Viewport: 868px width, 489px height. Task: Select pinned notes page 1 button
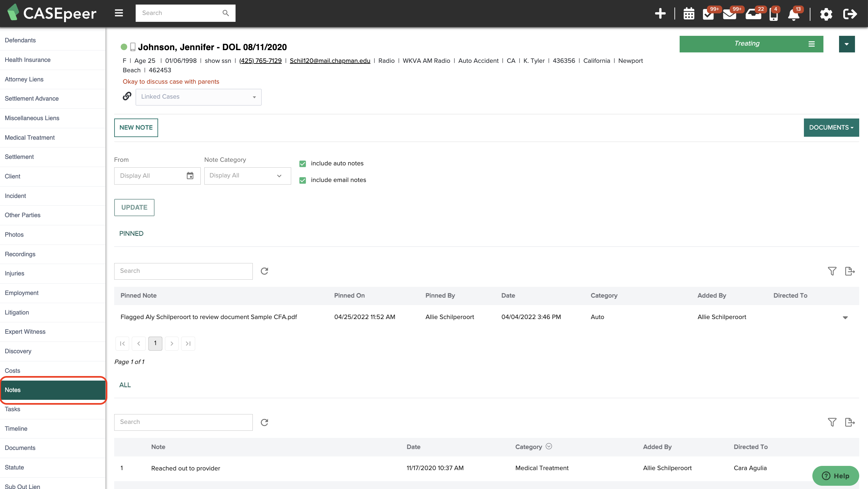point(155,343)
